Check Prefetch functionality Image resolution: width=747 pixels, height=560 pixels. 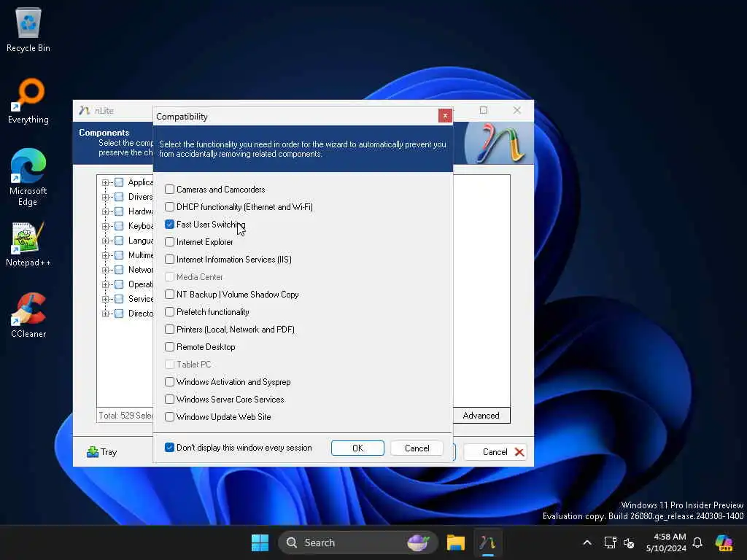[x=169, y=312]
